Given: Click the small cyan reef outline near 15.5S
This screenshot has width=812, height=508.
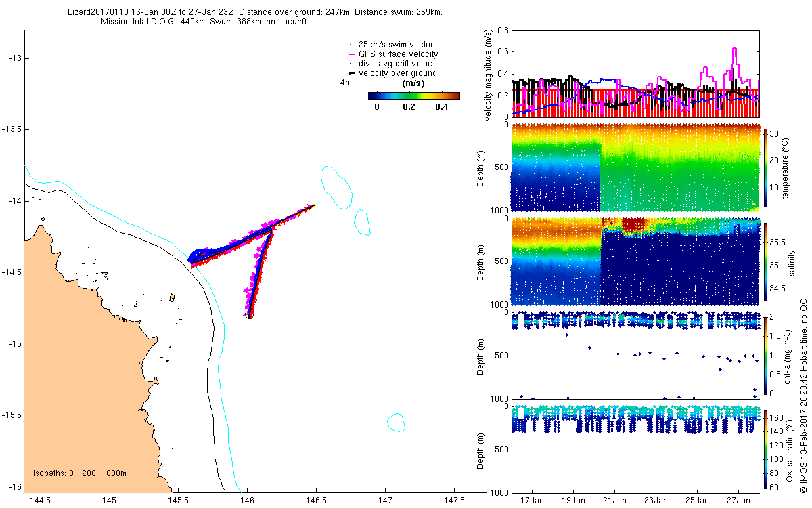Looking at the screenshot, I should [x=396, y=422].
